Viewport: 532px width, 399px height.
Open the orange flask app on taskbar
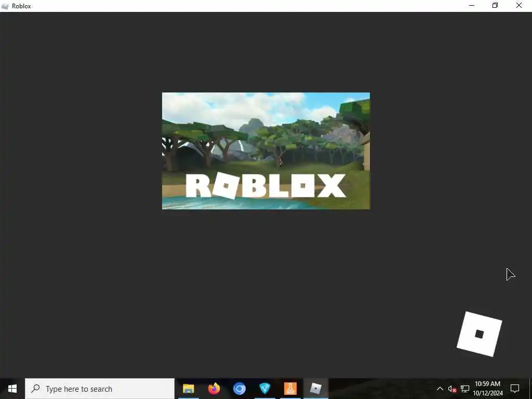290,389
